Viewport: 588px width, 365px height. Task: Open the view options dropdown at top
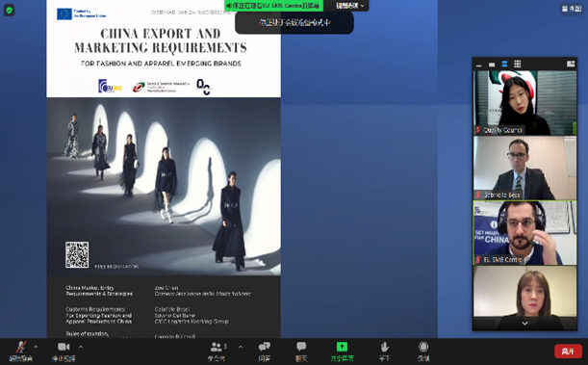[349, 6]
